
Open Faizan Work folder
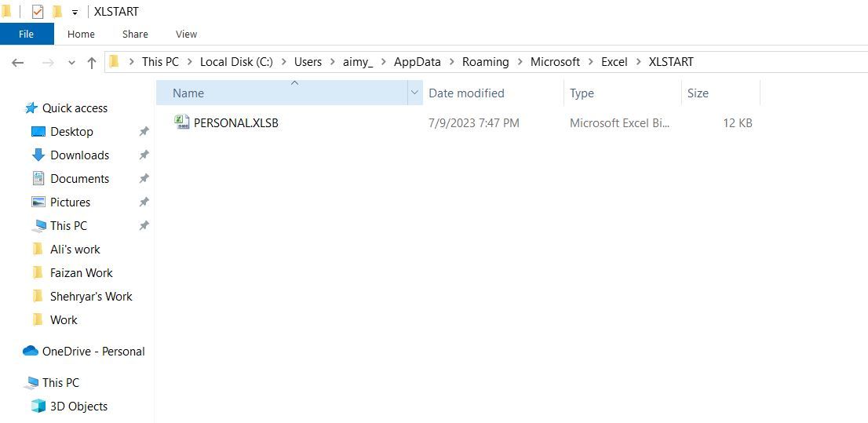click(82, 273)
